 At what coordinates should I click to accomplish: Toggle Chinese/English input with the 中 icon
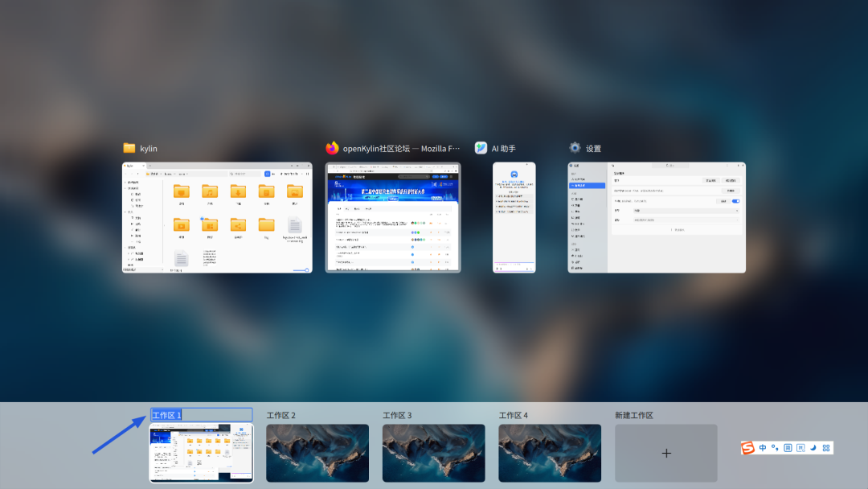tap(762, 448)
